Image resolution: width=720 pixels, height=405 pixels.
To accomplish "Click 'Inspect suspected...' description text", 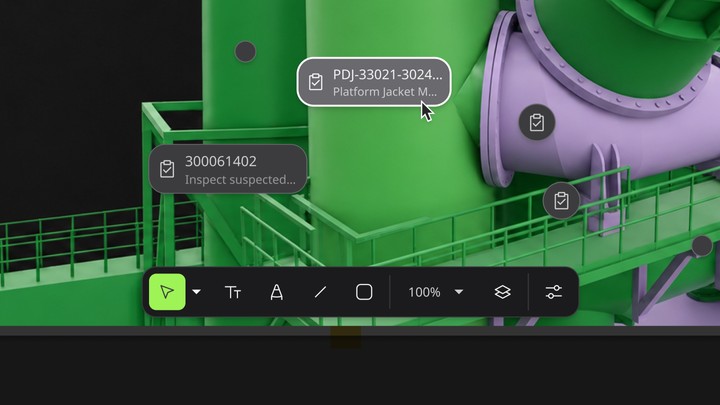I will tap(240, 180).
